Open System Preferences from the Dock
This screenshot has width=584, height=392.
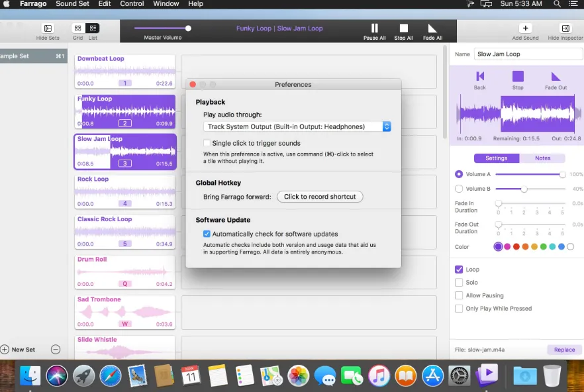[x=460, y=375]
